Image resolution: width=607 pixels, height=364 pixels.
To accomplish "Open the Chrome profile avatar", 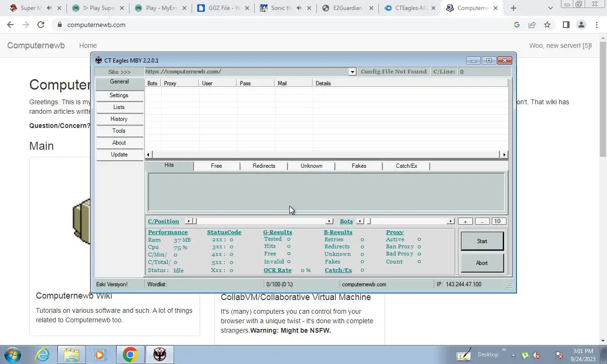I will click(x=581, y=25).
